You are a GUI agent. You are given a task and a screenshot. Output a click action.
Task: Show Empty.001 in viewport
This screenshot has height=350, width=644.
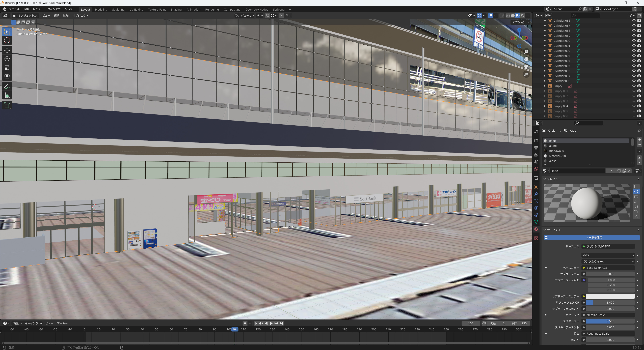[x=634, y=91]
